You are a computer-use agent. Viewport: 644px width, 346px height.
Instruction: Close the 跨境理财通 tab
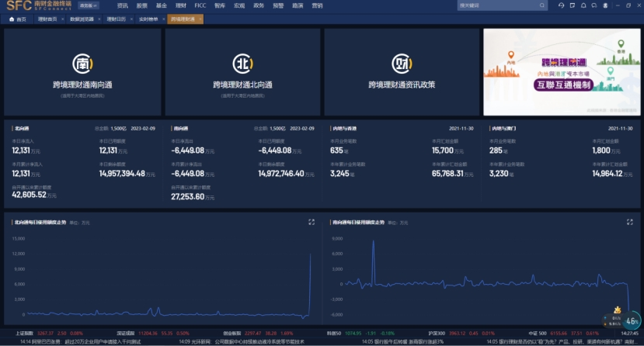coord(200,19)
